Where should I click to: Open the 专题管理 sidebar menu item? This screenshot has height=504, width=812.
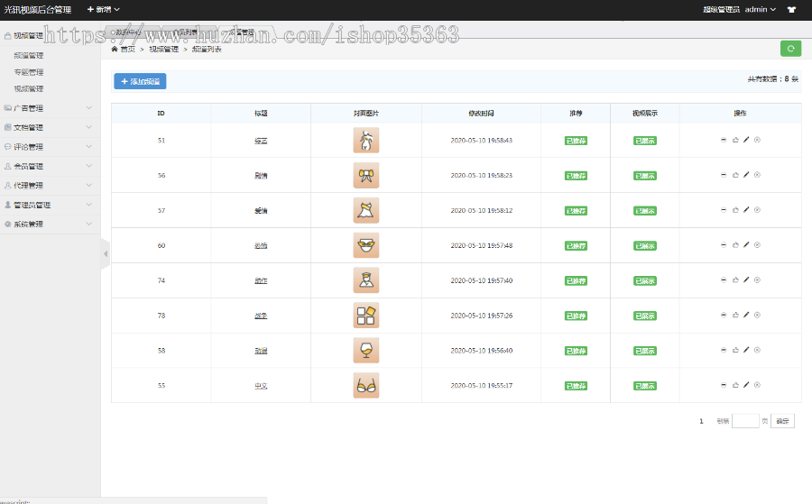tap(29, 72)
